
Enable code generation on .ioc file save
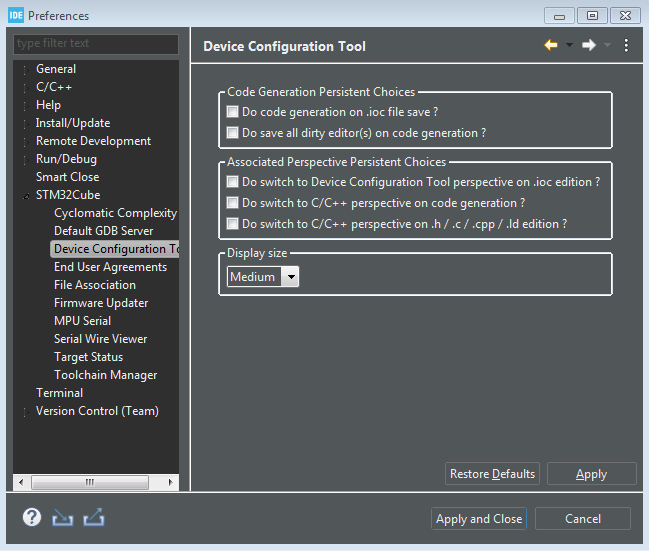[x=233, y=112]
